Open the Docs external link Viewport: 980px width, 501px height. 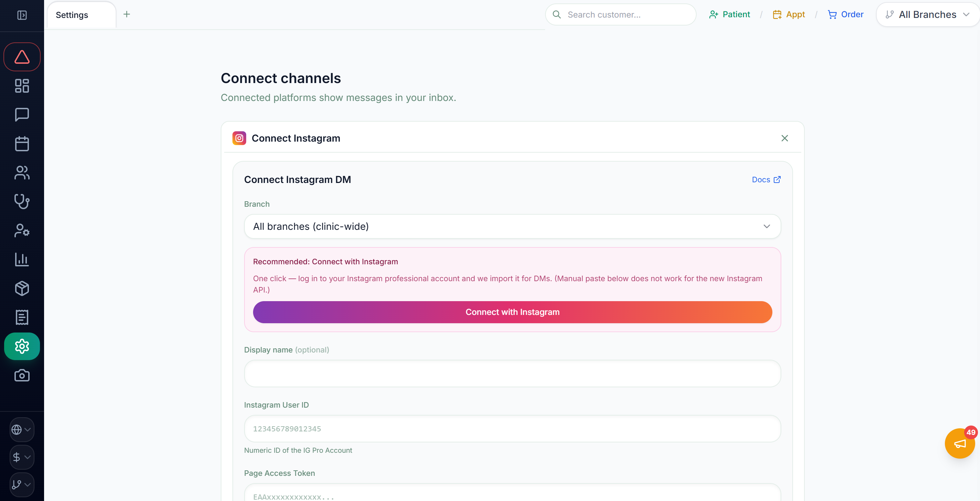[766, 180]
